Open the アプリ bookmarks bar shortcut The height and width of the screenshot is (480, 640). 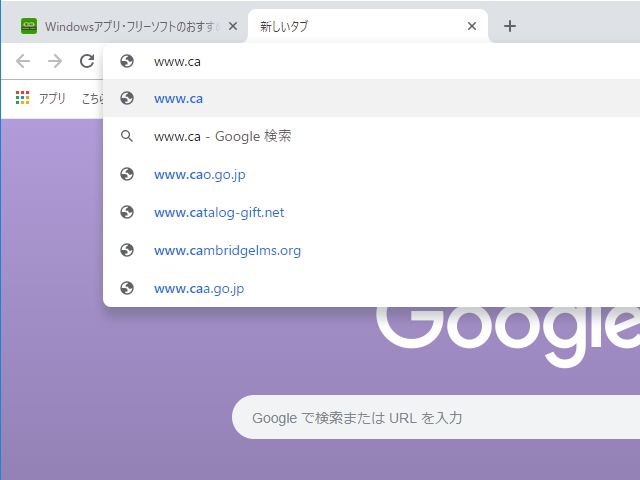coord(41,98)
